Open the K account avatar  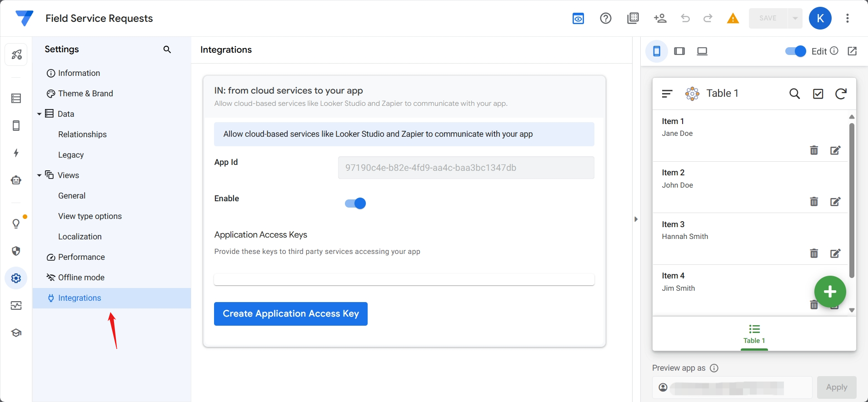820,18
